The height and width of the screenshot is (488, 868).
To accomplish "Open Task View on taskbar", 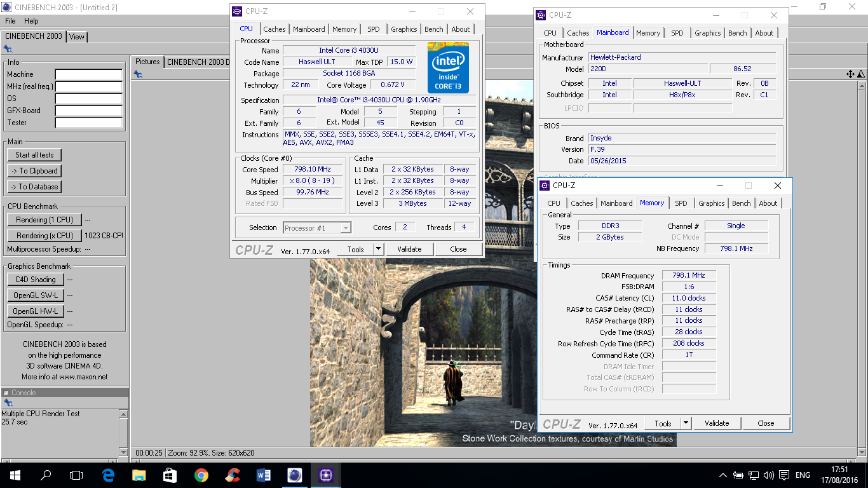I will point(76,475).
